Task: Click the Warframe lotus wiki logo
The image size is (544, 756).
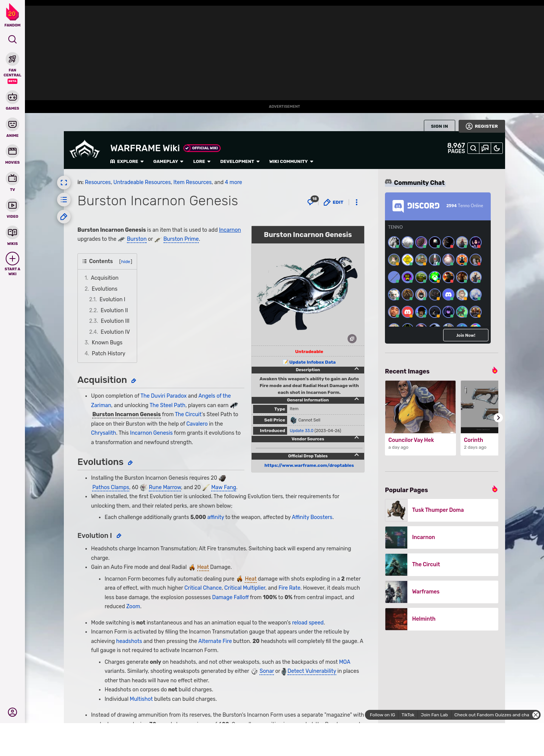Action: 85,149
